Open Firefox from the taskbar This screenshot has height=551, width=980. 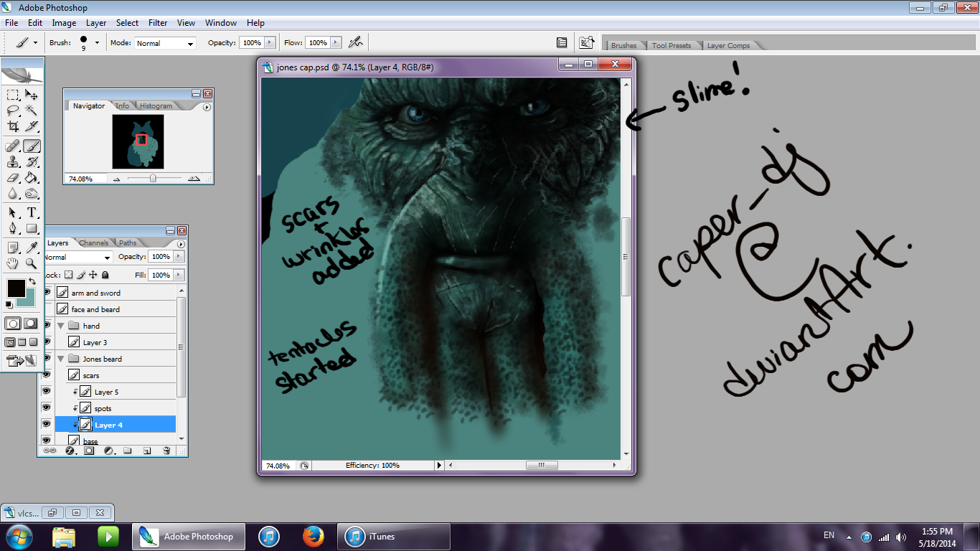tap(313, 536)
